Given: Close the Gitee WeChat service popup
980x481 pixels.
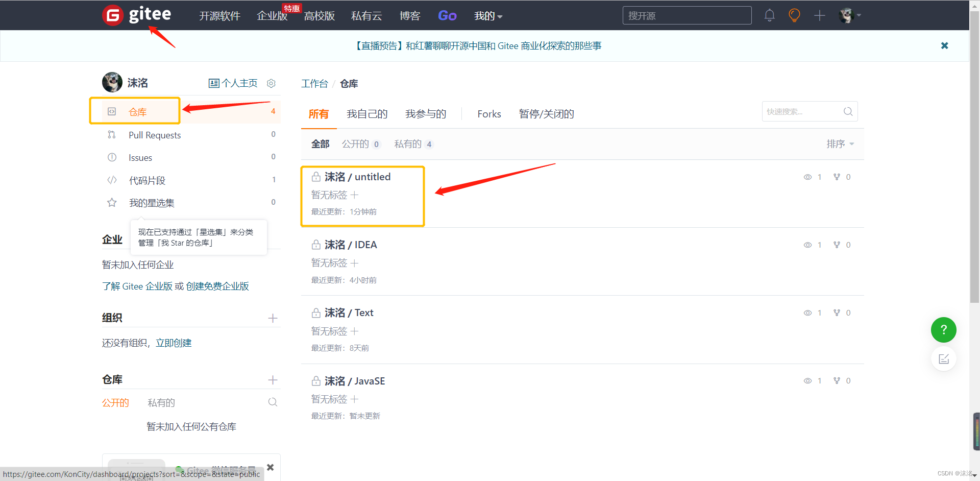Looking at the screenshot, I should [x=271, y=467].
